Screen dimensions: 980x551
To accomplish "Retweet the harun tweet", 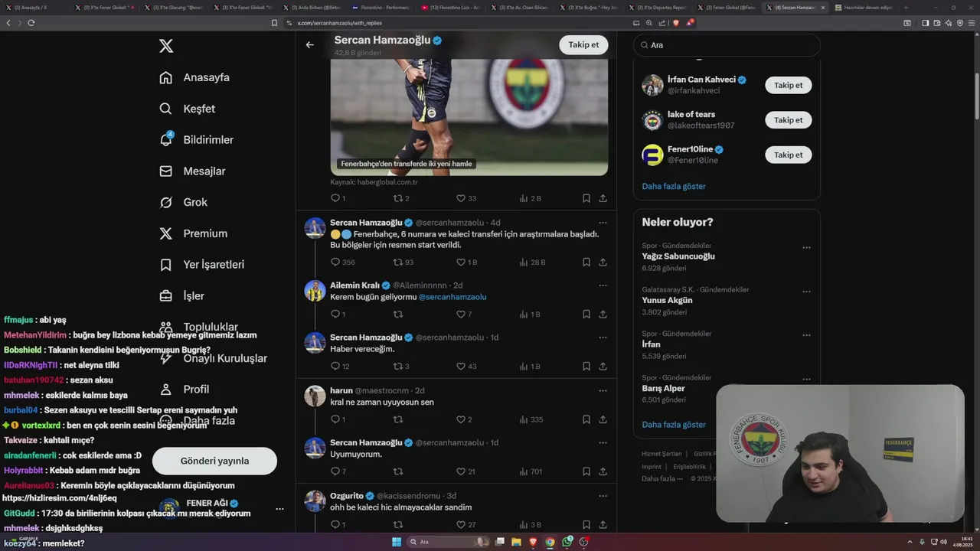I will [x=398, y=419].
